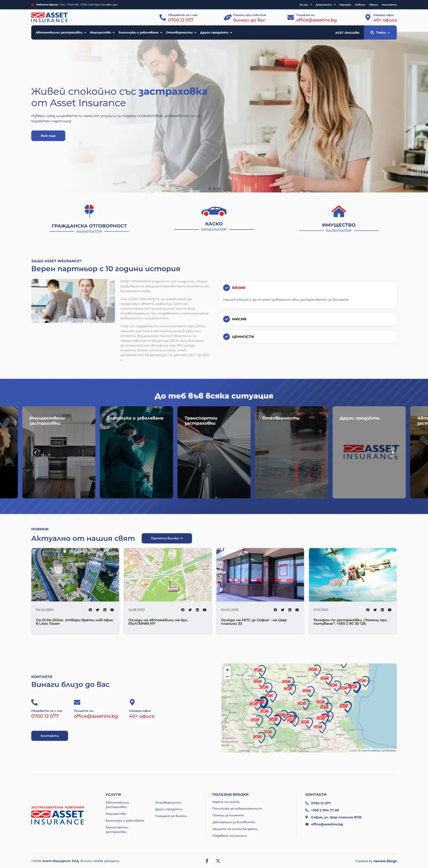Viewport: 428px width, 868px height.
Task: Open the Facebook page from the footer
Action: coord(207,861)
